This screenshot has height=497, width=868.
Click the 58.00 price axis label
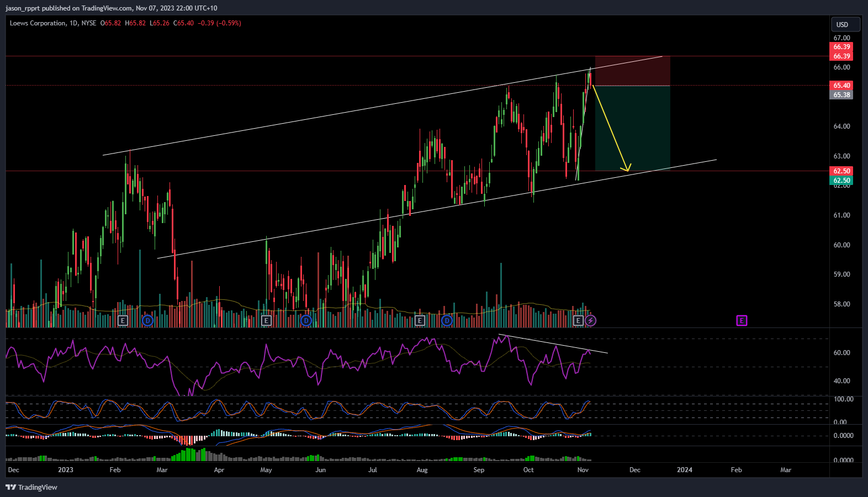pos(841,304)
